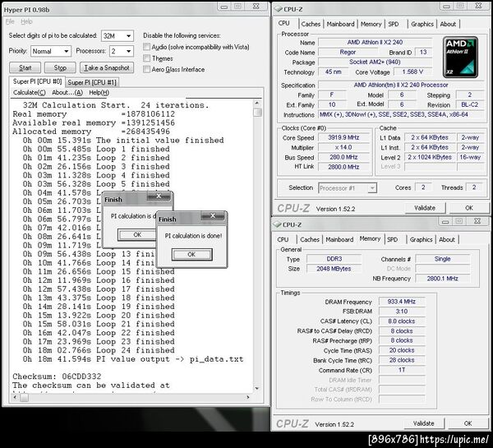
Task: Select About tab in lower CPU-Z window
Action: (x=447, y=239)
